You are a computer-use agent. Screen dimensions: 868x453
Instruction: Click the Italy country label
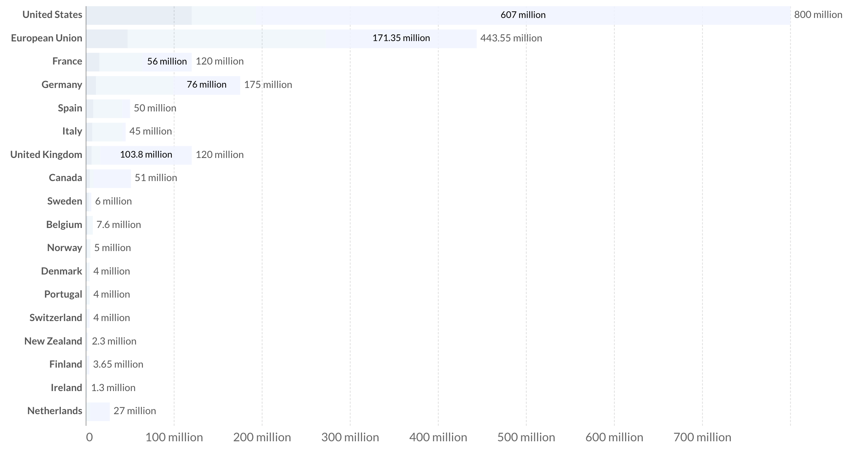(x=72, y=131)
